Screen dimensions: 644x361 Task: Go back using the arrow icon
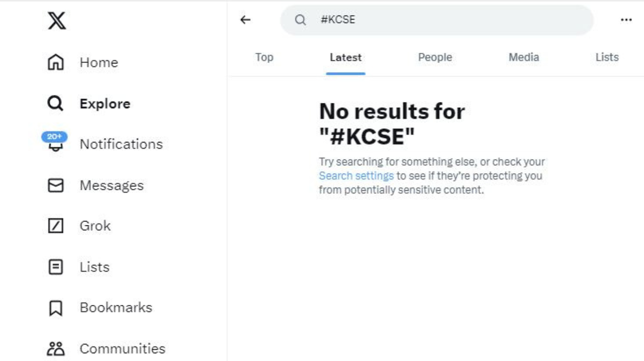pos(245,20)
